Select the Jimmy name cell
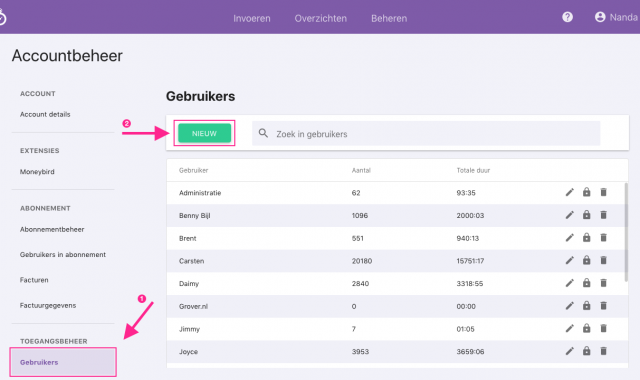Screen dimensions: 640x380 click(x=189, y=329)
